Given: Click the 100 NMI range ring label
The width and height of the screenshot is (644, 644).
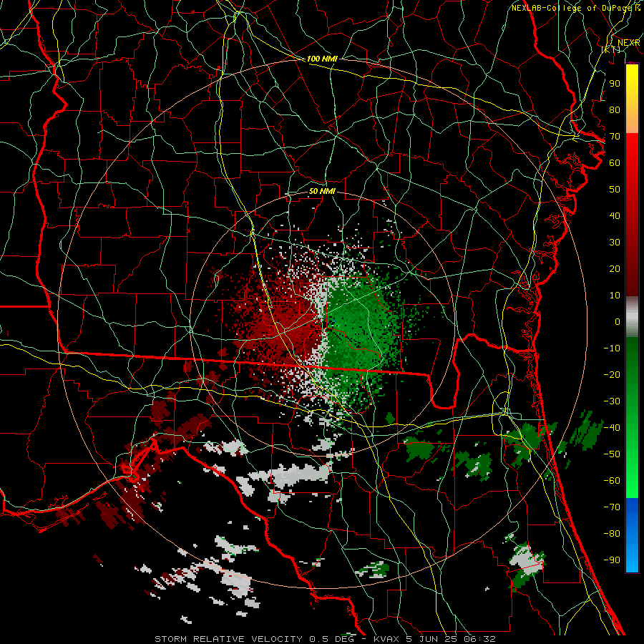Looking at the screenshot, I should point(322,59).
